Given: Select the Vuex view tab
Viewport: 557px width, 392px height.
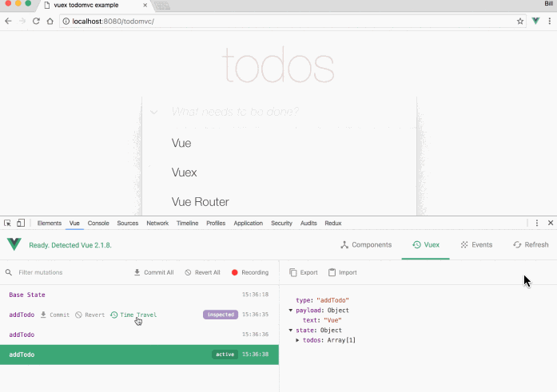Looking at the screenshot, I should pyautogui.click(x=426, y=245).
